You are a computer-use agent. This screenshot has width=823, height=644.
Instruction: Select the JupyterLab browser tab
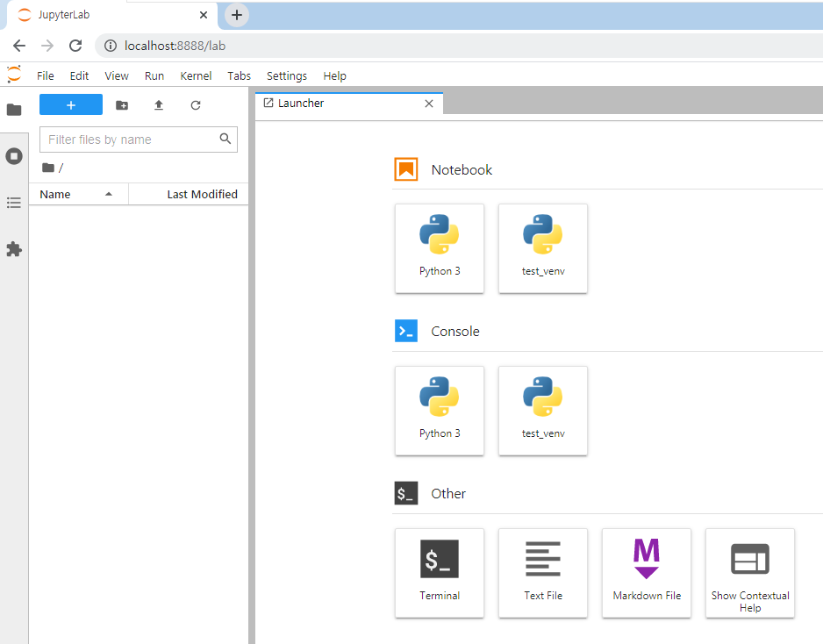[x=113, y=15]
